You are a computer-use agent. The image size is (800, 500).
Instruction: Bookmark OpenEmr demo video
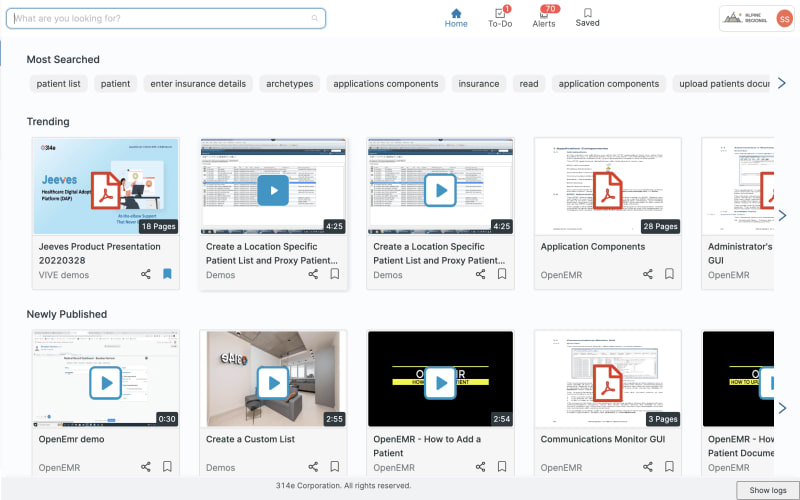click(x=167, y=466)
